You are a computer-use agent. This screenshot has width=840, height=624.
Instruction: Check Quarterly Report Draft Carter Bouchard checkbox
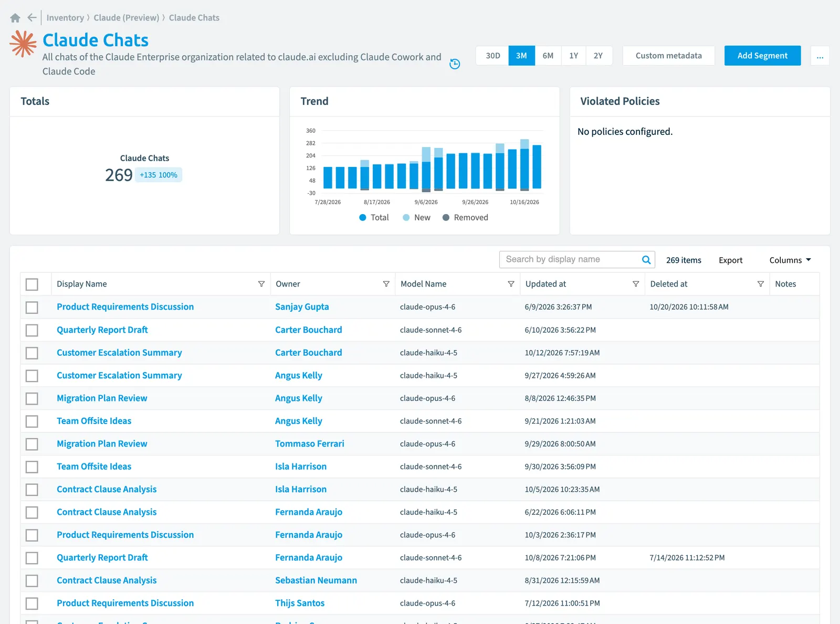coord(32,330)
